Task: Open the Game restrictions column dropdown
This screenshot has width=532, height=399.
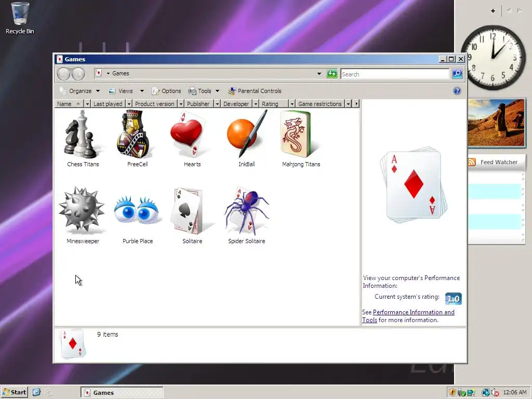Action: tap(348, 104)
